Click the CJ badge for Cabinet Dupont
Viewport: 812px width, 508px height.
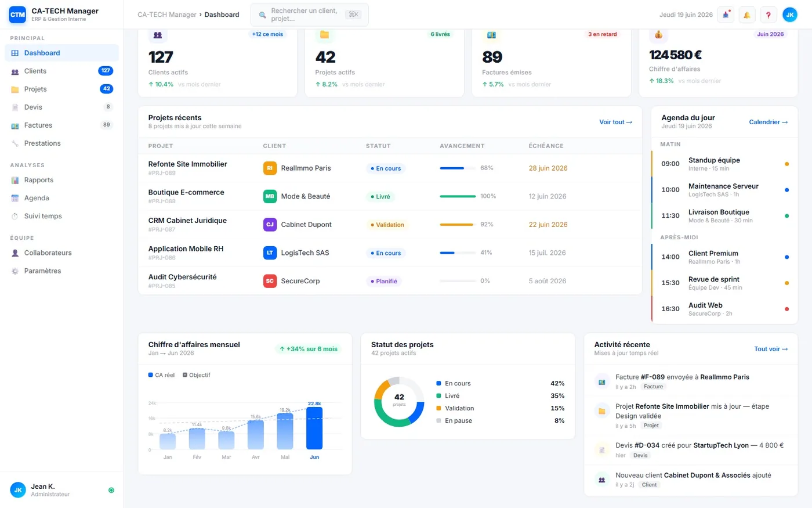[270, 225]
